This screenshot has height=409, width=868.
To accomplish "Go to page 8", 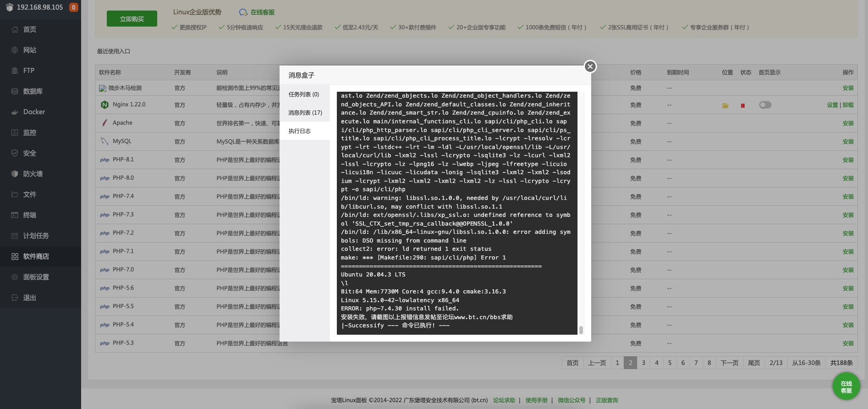I will [709, 363].
